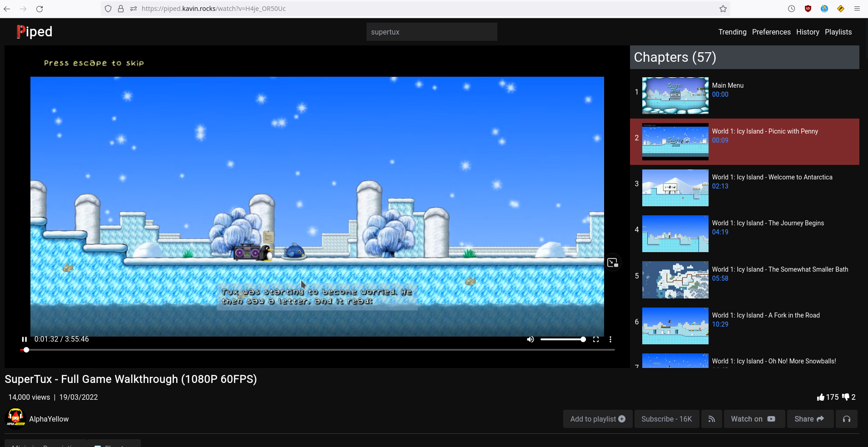868x447 pixels.
Task: Adjust the volume slider in player controls
Action: [563, 339]
